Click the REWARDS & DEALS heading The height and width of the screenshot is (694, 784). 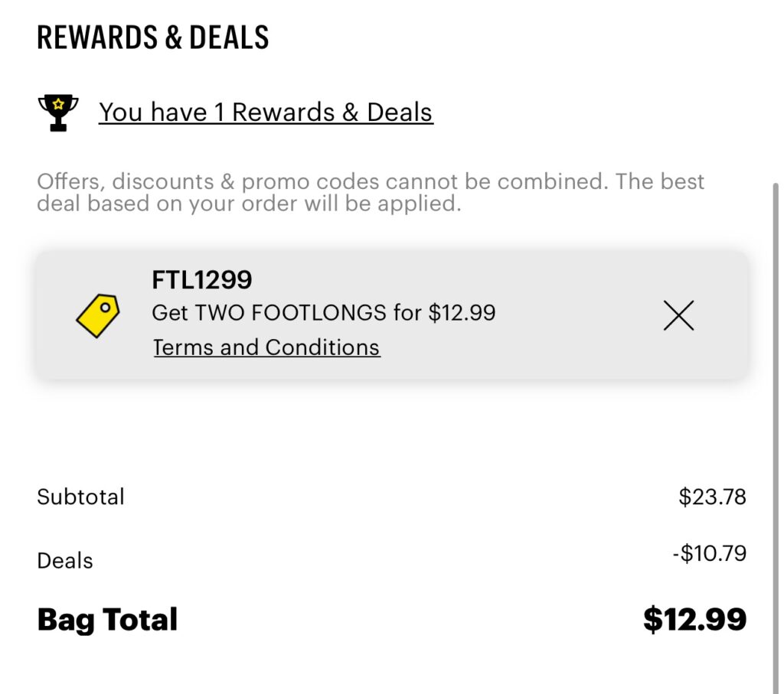point(153,37)
